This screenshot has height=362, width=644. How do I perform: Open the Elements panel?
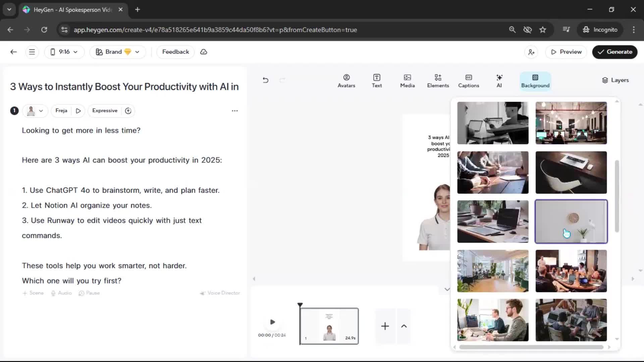point(438,81)
